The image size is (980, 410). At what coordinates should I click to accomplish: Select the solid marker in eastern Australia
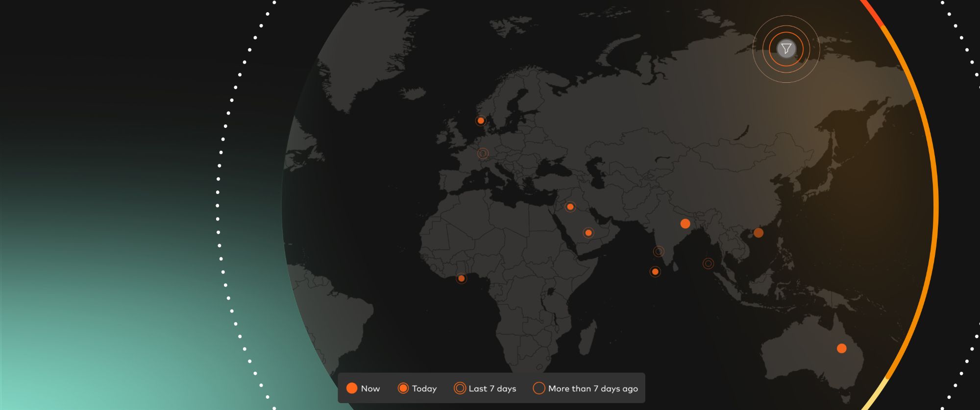tap(841, 348)
